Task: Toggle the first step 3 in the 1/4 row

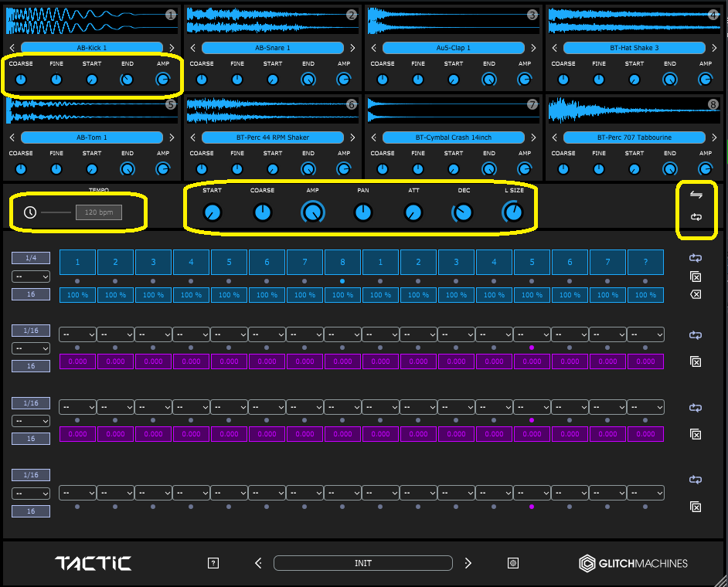Action: pos(153,262)
